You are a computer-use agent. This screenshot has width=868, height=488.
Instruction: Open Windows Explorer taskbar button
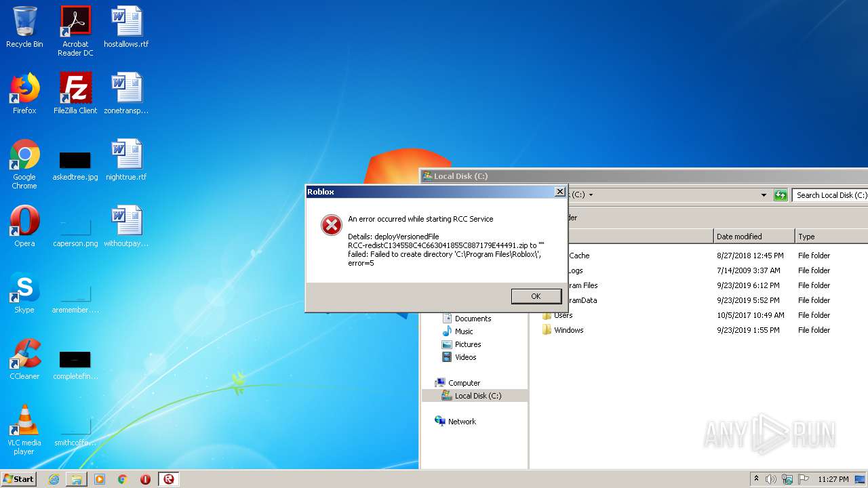point(77,479)
